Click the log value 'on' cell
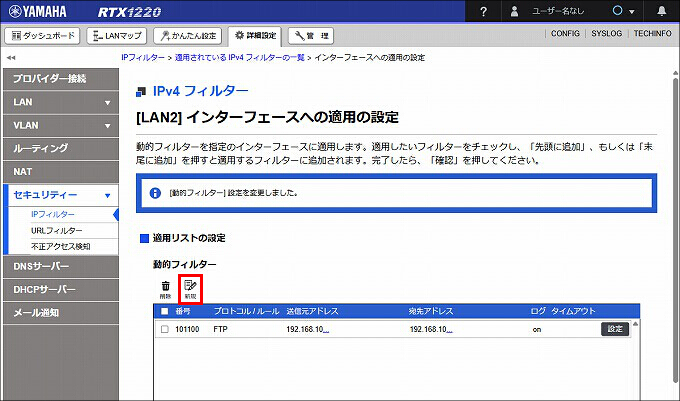This screenshot has height=401, width=680. point(537,330)
